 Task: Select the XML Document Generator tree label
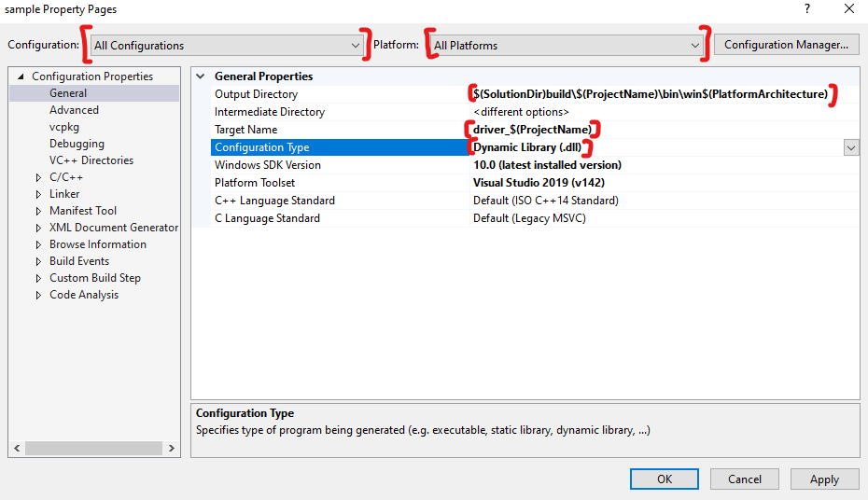[114, 228]
